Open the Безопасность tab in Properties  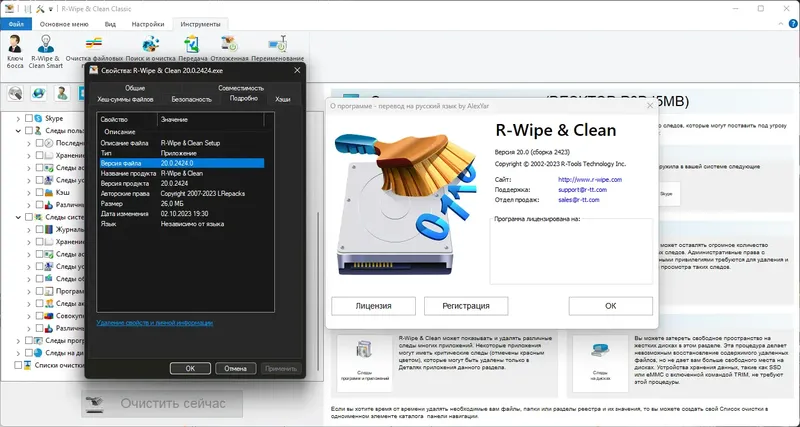coord(191,99)
